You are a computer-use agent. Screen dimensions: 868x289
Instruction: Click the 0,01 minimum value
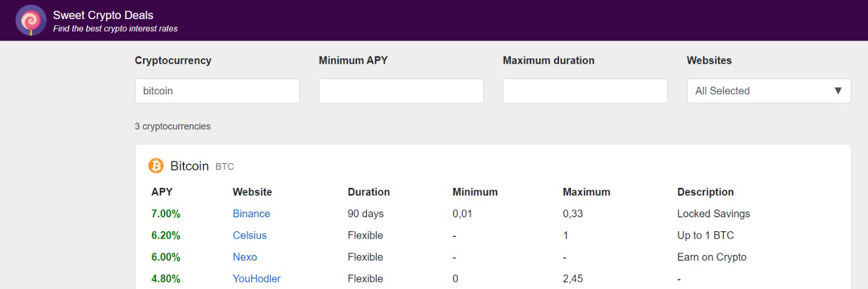462,214
